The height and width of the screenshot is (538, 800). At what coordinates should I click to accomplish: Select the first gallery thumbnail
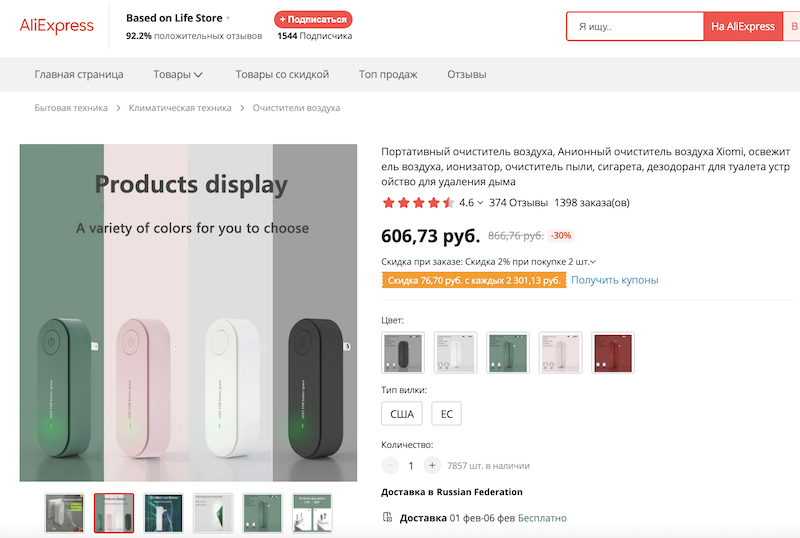coord(64,513)
